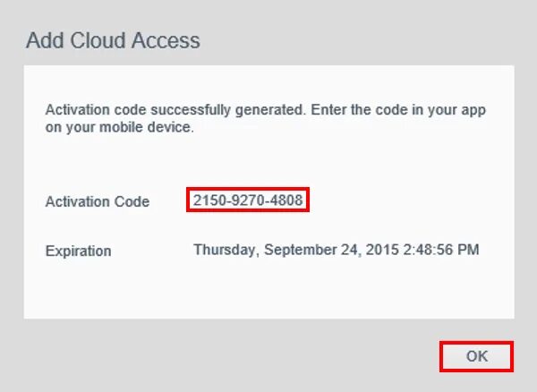Click the activation code 2150-9270-4808
537x392 pixels.
pyautogui.click(x=248, y=200)
